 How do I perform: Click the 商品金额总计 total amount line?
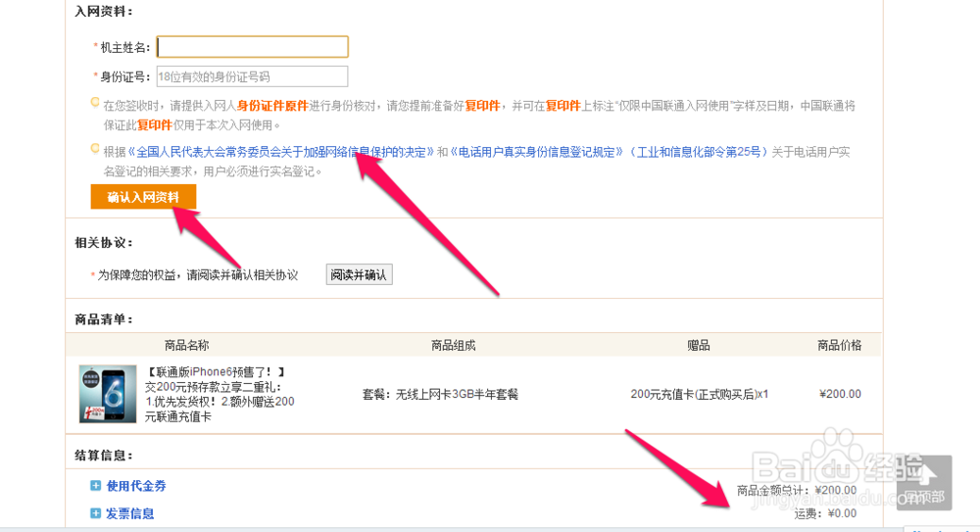pyautogui.click(x=796, y=490)
